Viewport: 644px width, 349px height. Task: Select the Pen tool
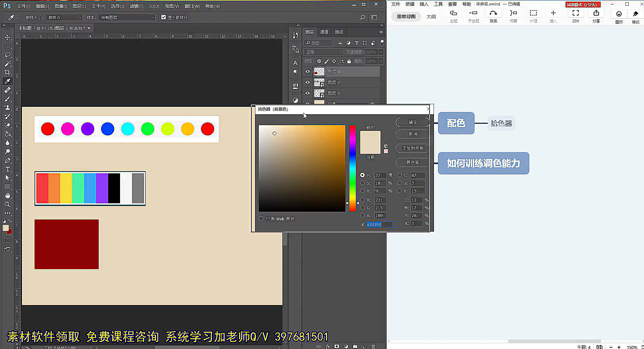coord(7,160)
